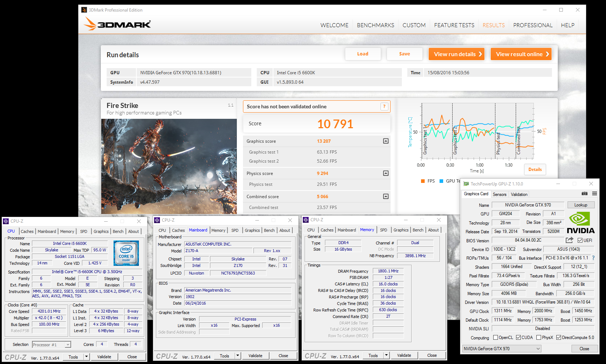606x364 pixels.
Task: Click the Close button in GPU-Z
Action: click(x=584, y=349)
